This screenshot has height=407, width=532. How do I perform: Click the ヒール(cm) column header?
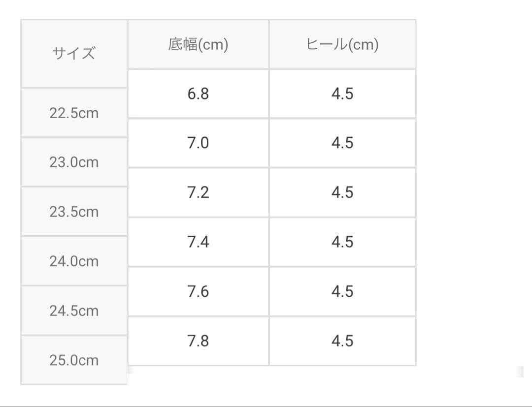click(x=342, y=44)
